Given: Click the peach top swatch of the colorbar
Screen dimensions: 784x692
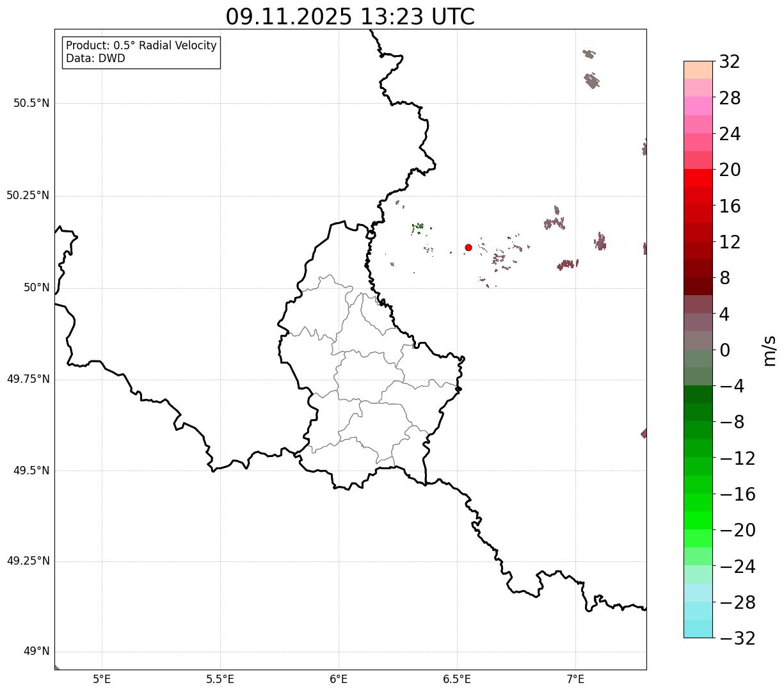Looking at the screenshot, I should [698, 70].
